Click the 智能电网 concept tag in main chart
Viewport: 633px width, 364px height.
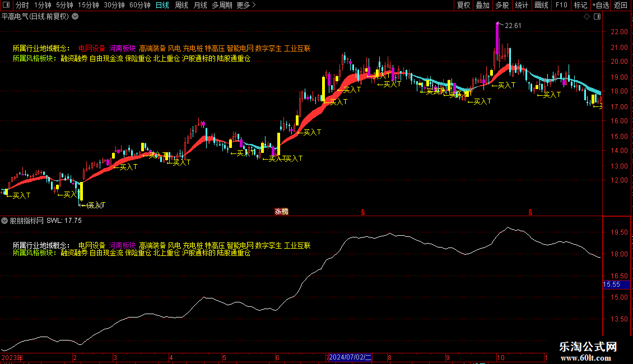(x=240, y=48)
